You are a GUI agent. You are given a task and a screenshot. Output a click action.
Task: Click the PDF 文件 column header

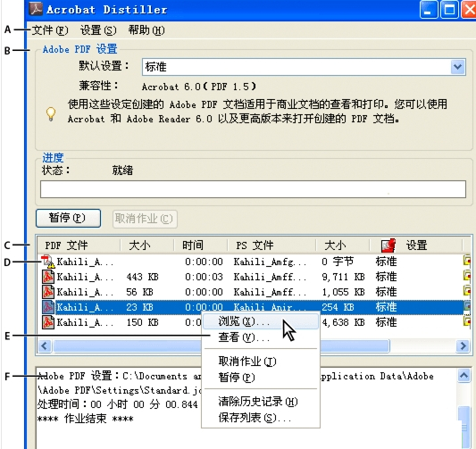click(x=79, y=245)
